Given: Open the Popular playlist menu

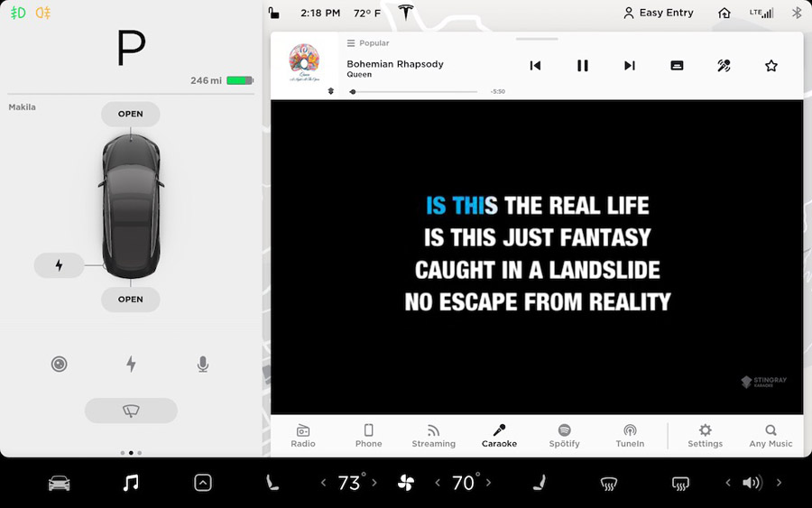Looking at the screenshot, I should point(369,43).
